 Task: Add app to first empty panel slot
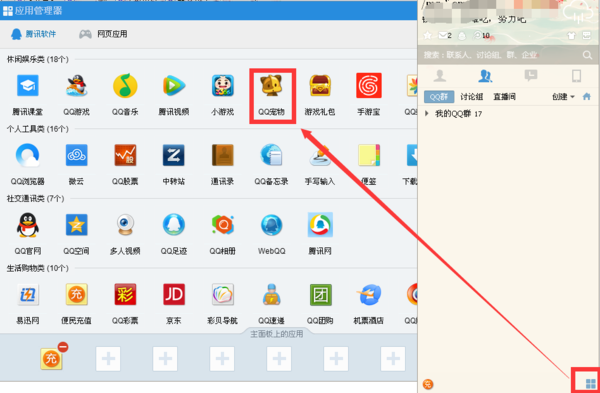point(108,359)
